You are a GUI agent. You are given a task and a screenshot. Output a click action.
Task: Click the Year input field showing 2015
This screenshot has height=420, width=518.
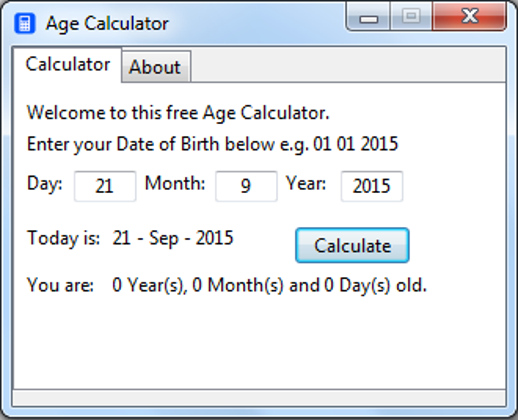click(372, 186)
